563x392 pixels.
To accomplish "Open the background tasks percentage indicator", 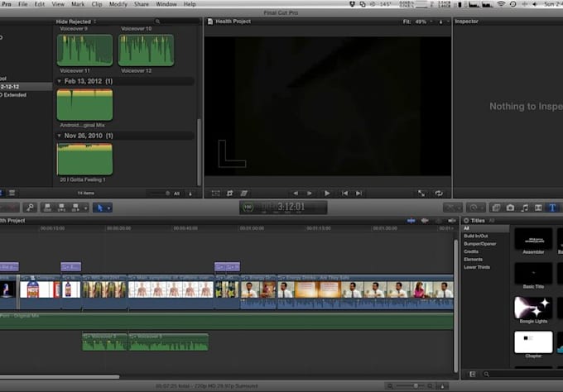I will [248, 208].
